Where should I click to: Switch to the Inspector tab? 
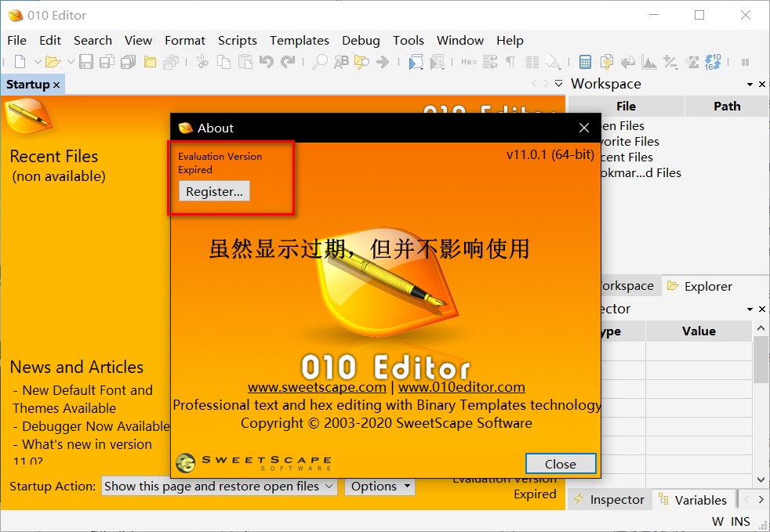click(609, 500)
